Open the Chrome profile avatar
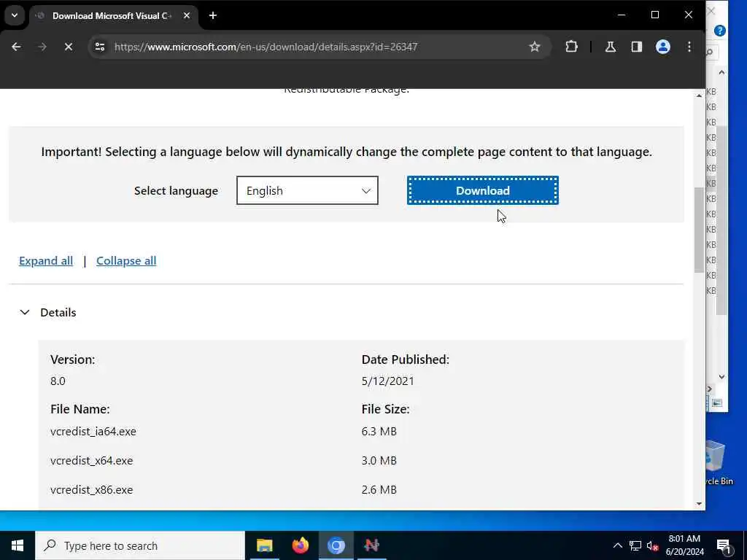747x560 pixels. pos(662,47)
